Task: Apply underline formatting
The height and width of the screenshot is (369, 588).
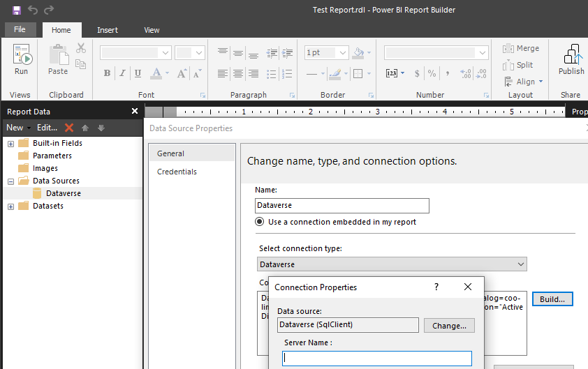Action: click(x=138, y=73)
